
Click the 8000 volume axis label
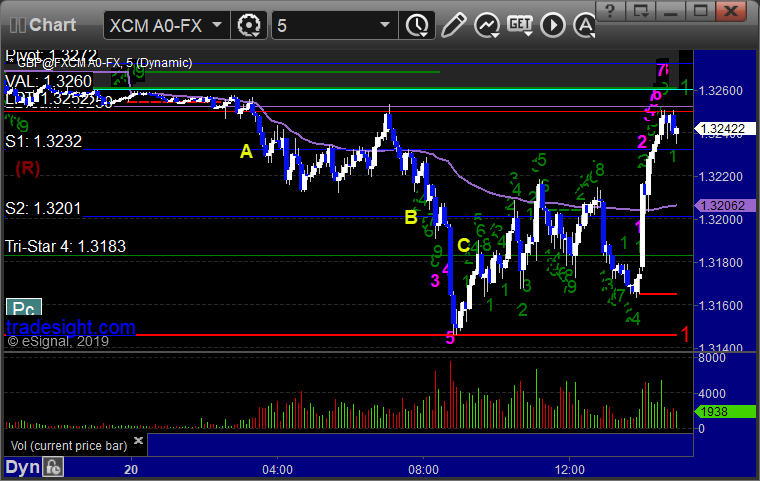pos(712,358)
